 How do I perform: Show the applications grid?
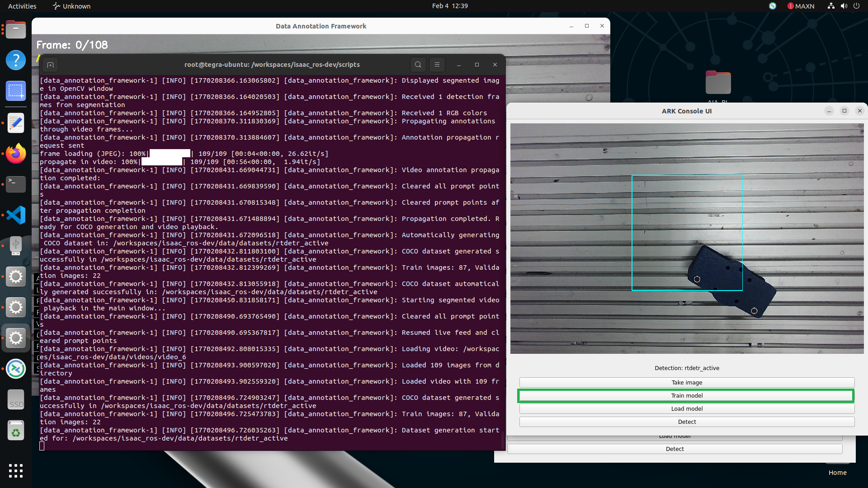pos(16,471)
